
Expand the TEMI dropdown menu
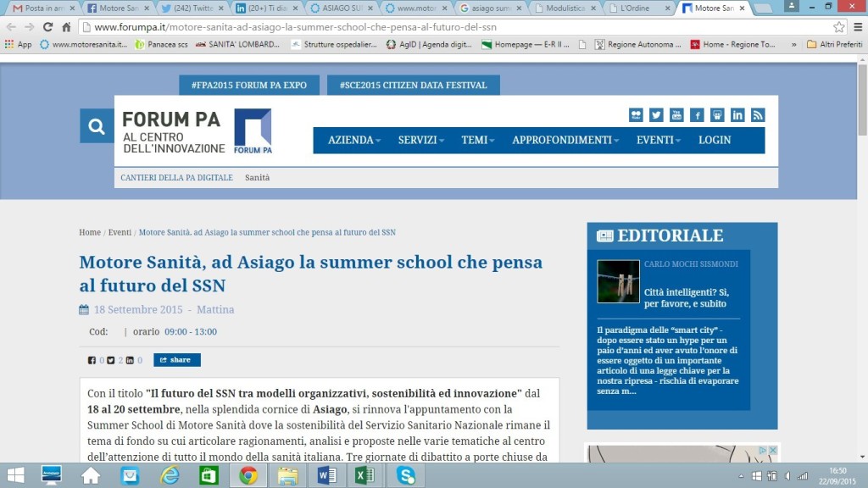coord(478,140)
